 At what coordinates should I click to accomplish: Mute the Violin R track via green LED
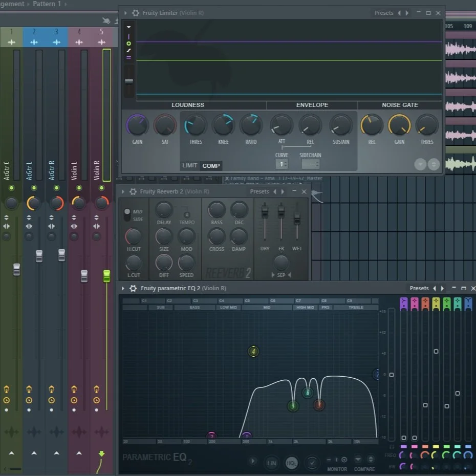click(101, 188)
